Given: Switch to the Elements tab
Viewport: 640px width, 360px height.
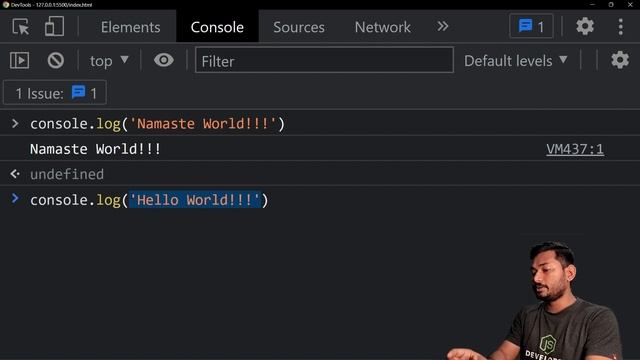Looking at the screenshot, I should pyautogui.click(x=131, y=27).
